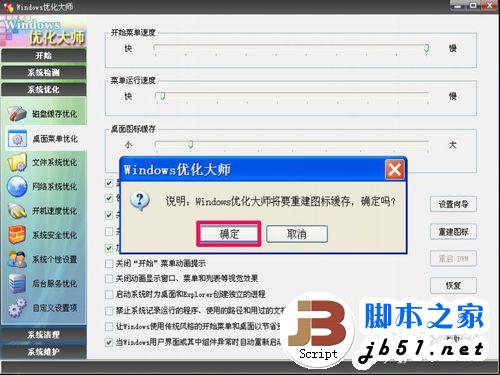Click the 恢复 button

coord(453,285)
